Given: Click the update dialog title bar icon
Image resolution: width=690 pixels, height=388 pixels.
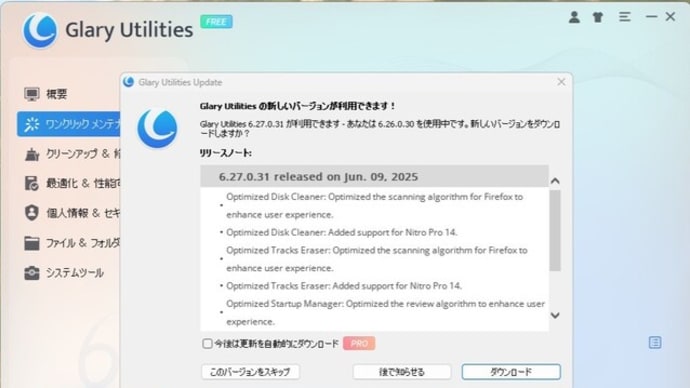Looking at the screenshot, I should pos(128,82).
